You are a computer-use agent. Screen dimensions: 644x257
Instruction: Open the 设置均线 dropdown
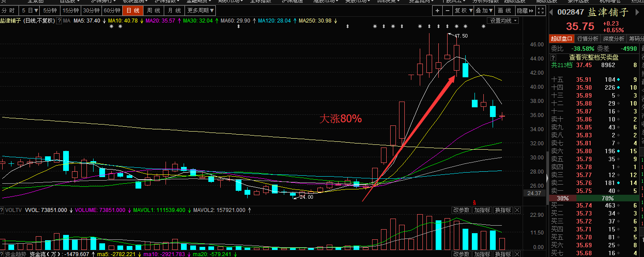503,20
